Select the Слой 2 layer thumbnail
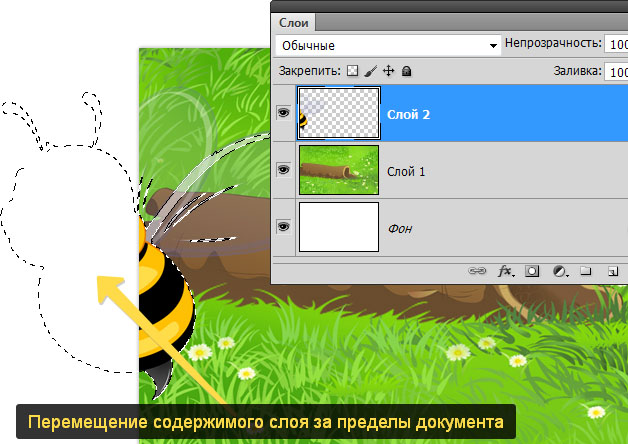The height and width of the screenshot is (444, 628). coord(339,113)
